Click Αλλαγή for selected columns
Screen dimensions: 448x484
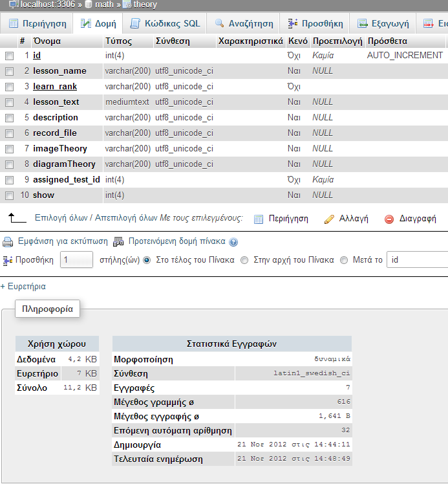(x=354, y=219)
